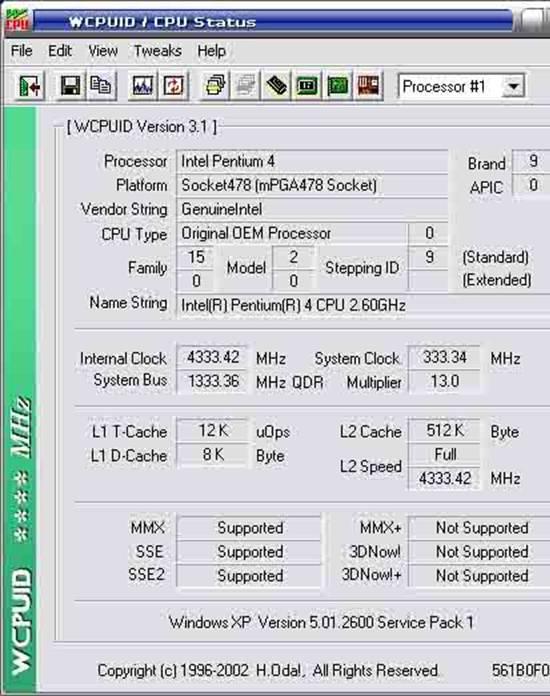Click the greyed-out stacked windows icon
This screenshot has width=550, height=696.
pyautogui.click(x=246, y=85)
